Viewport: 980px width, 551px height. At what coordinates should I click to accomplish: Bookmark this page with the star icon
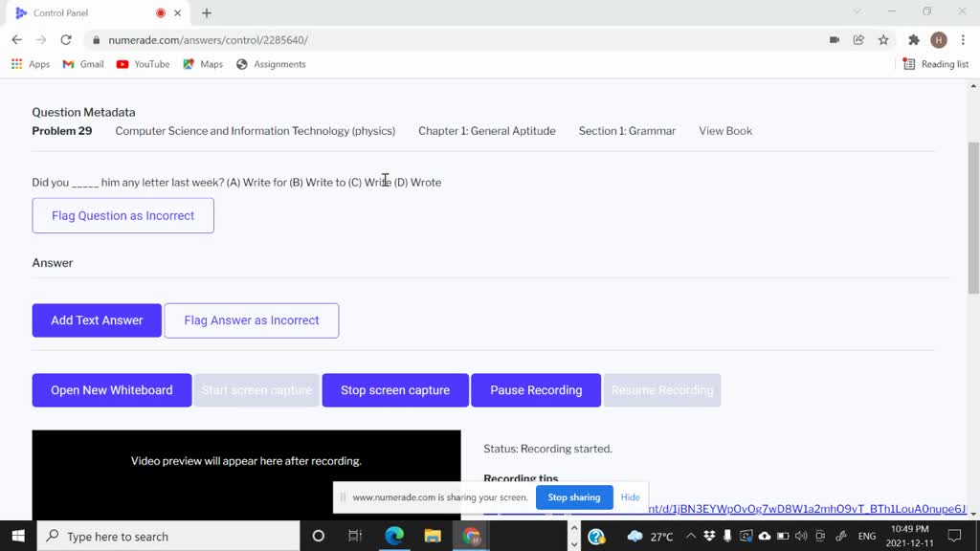pos(883,40)
